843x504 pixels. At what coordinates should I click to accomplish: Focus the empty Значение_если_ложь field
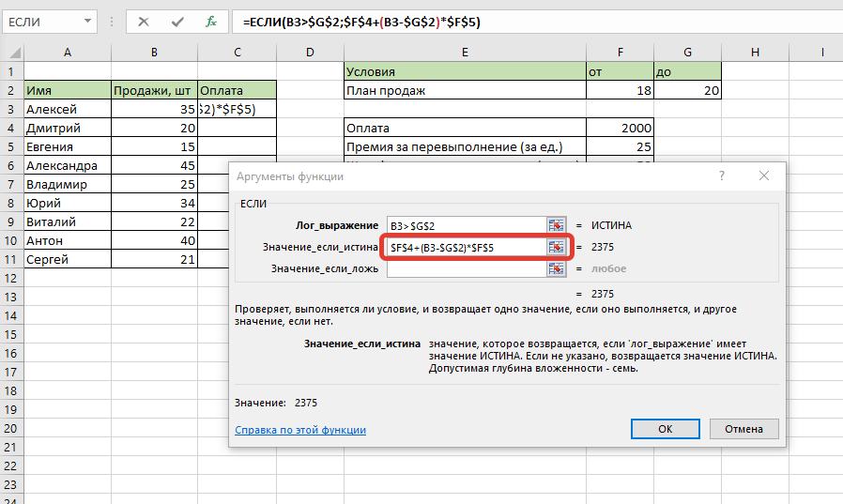click(x=467, y=268)
